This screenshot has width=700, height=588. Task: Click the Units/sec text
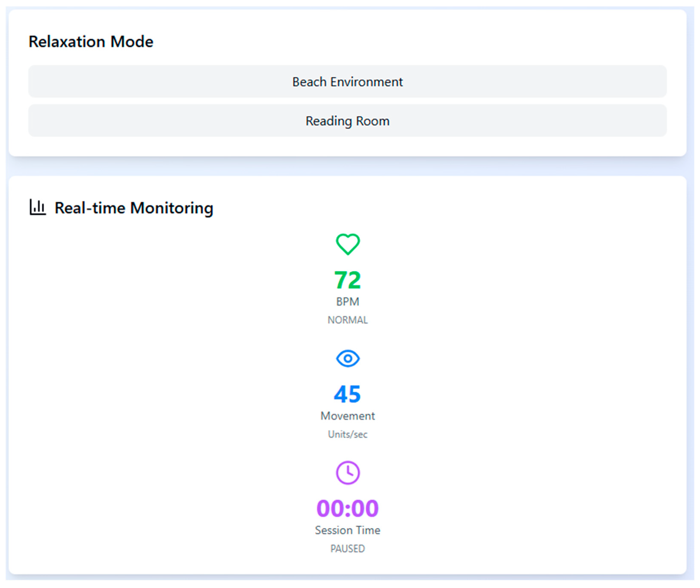coord(347,434)
